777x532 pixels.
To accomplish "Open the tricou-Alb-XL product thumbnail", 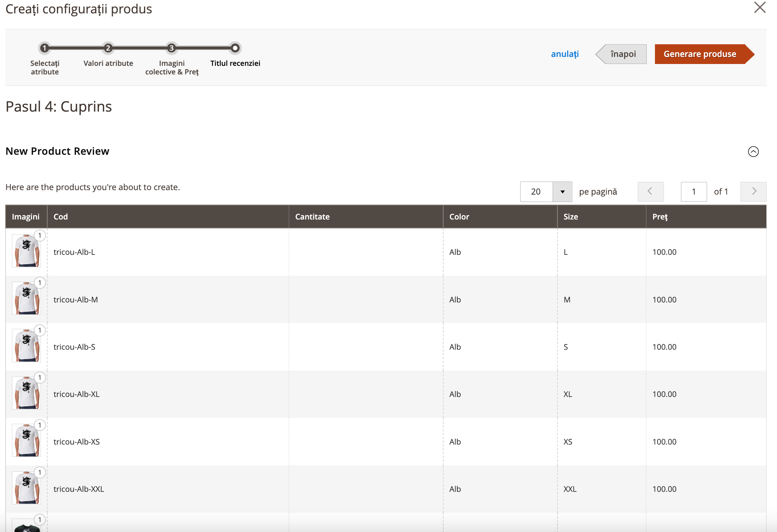I will coord(26,393).
